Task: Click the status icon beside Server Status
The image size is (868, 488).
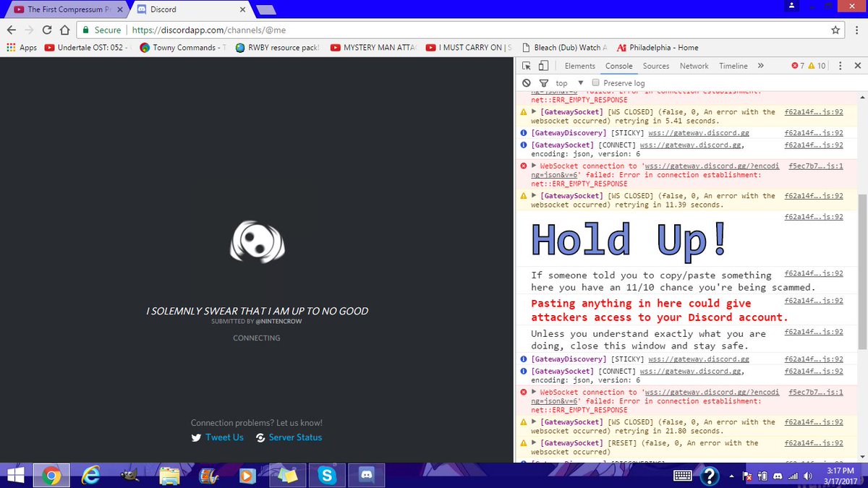Action: [x=260, y=437]
